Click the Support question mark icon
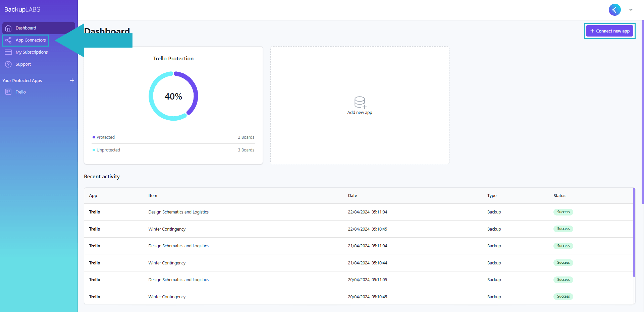The image size is (644, 312). (x=8, y=64)
